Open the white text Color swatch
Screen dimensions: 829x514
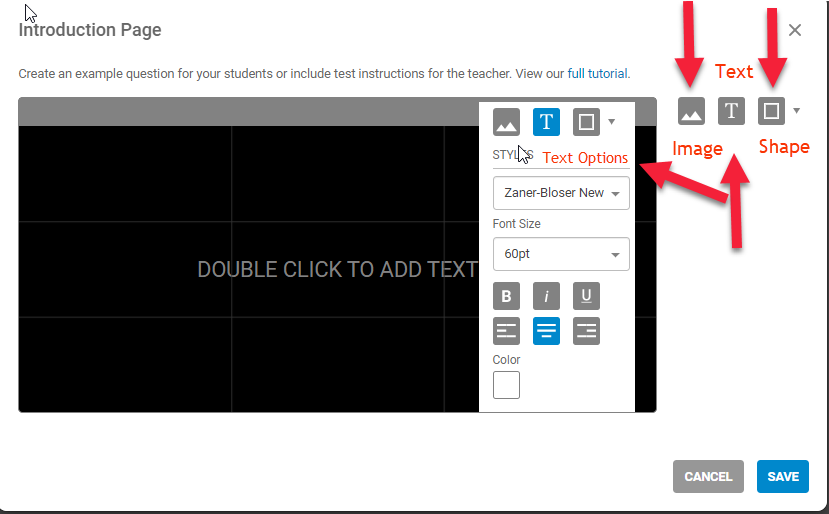[x=507, y=385]
